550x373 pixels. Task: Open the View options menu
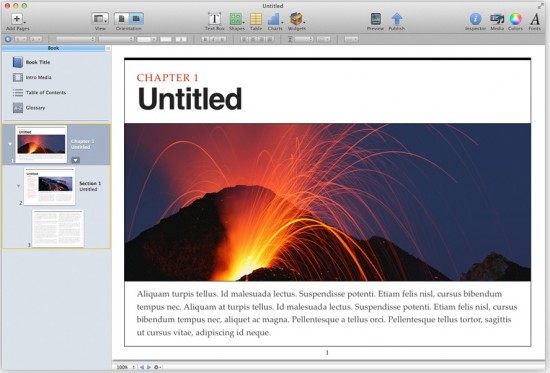click(100, 19)
